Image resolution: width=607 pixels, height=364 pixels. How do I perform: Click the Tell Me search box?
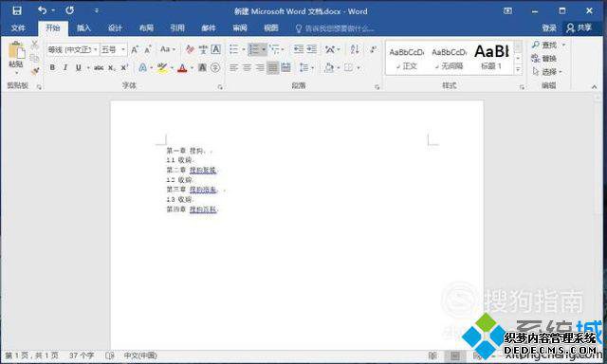(x=335, y=28)
